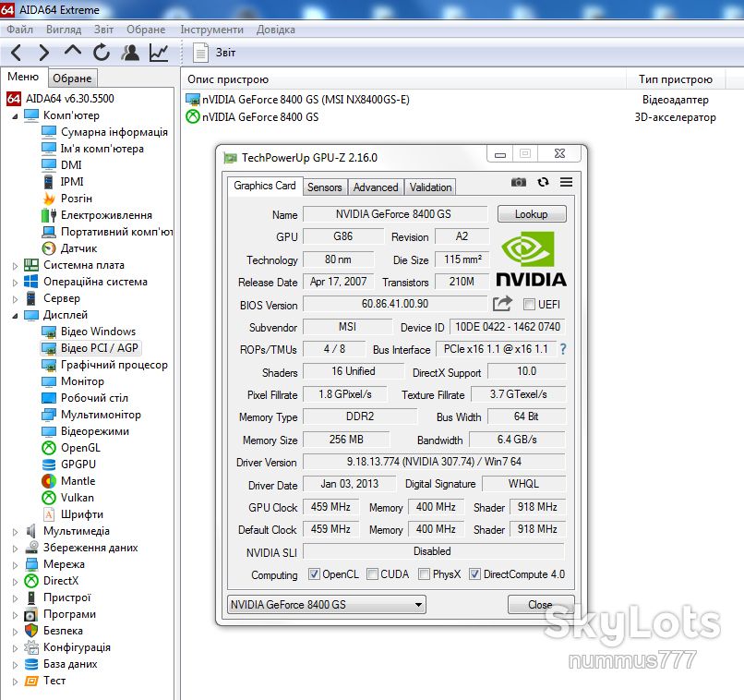The image size is (744, 700).
Task: Click the Lookup button
Action: coord(532,214)
